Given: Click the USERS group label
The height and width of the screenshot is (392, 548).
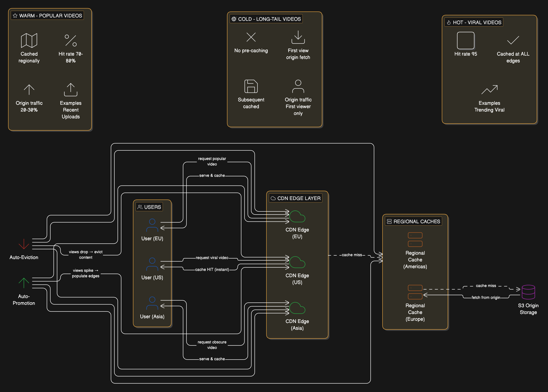Looking at the screenshot, I should tap(149, 207).
